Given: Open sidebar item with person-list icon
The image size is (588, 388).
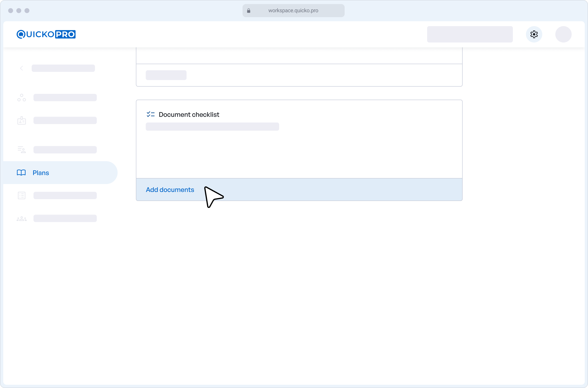Looking at the screenshot, I should click(x=21, y=149).
